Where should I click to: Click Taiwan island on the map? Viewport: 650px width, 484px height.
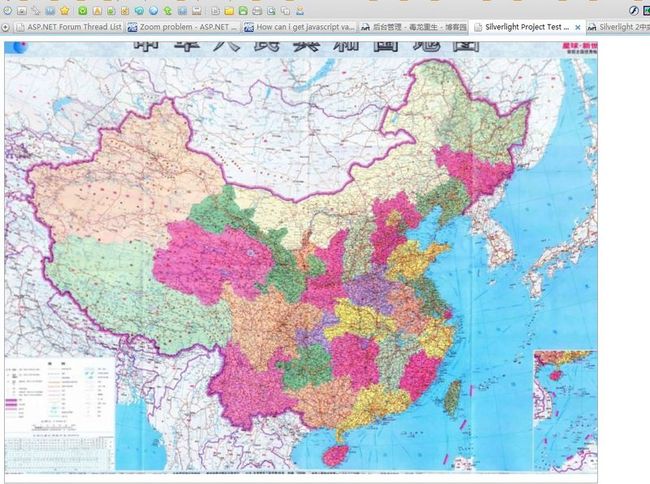tap(453, 397)
